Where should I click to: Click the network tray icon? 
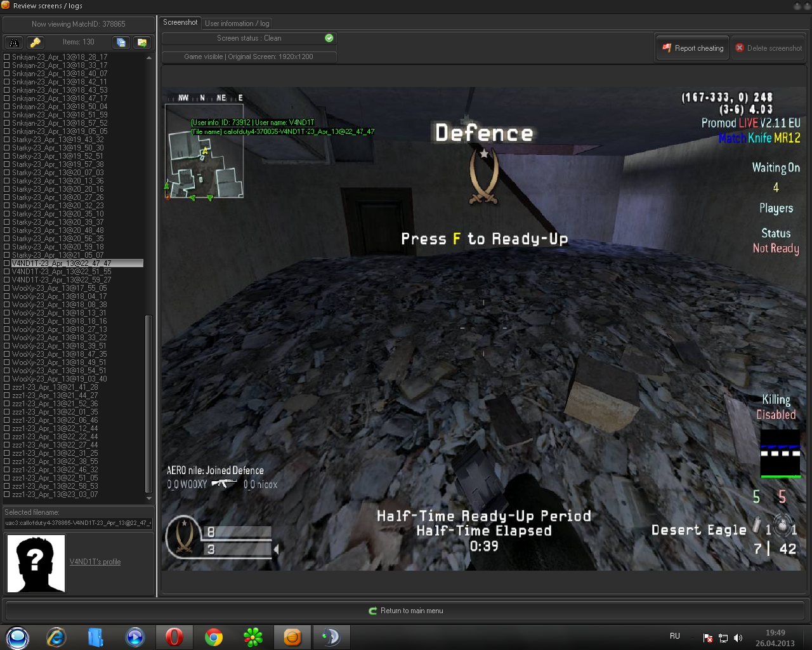(723, 638)
